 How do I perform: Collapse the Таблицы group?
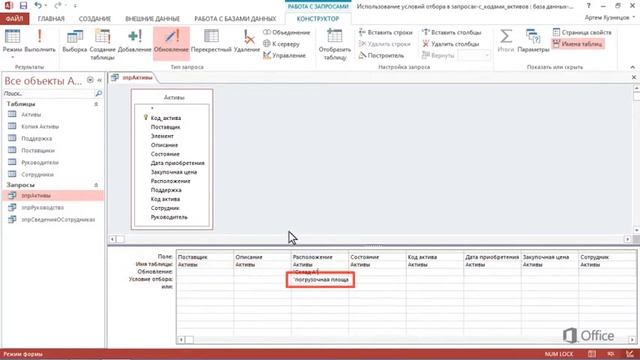click(96, 104)
